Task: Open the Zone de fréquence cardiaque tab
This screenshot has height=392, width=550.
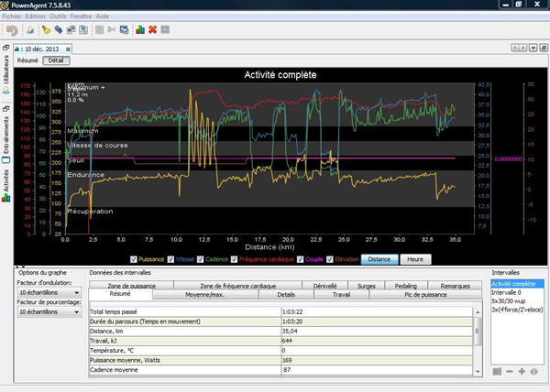Action: 238,286
